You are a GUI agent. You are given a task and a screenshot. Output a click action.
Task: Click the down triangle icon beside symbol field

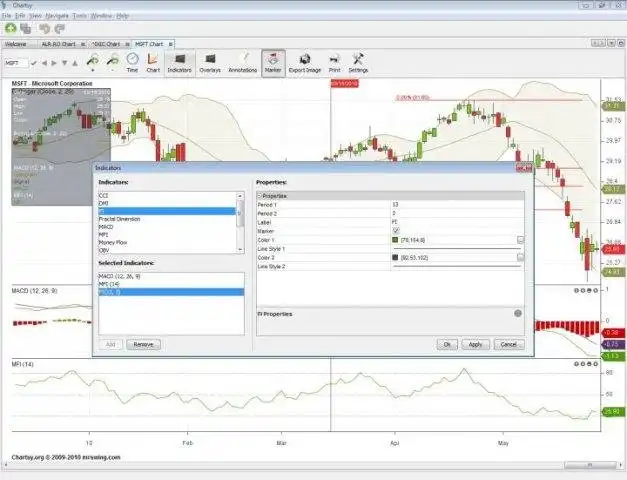coord(64,63)
